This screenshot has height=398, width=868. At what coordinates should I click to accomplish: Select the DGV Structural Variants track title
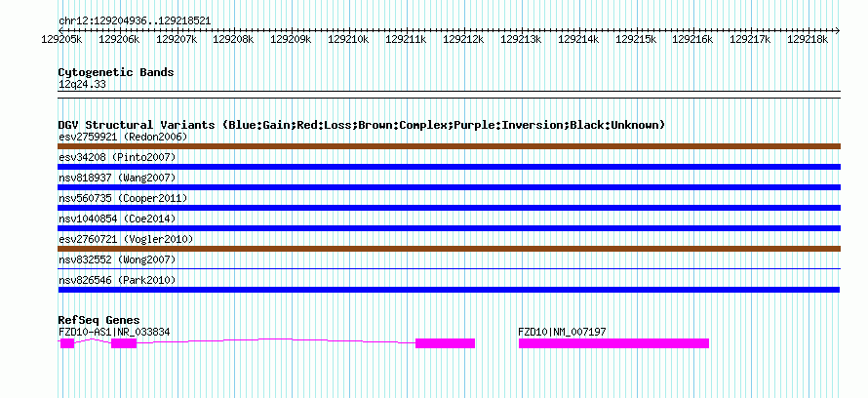pos(362,125)
